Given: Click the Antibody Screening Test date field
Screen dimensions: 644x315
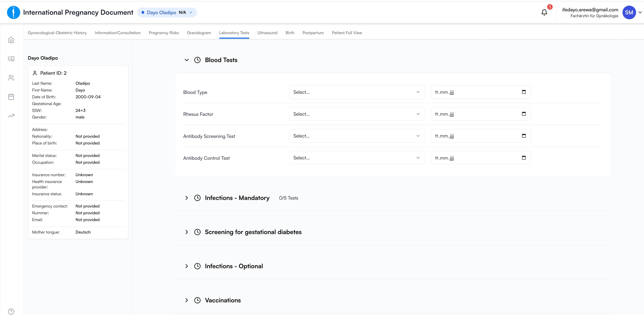Looking at the screenshot, I should tap(475, 136).
